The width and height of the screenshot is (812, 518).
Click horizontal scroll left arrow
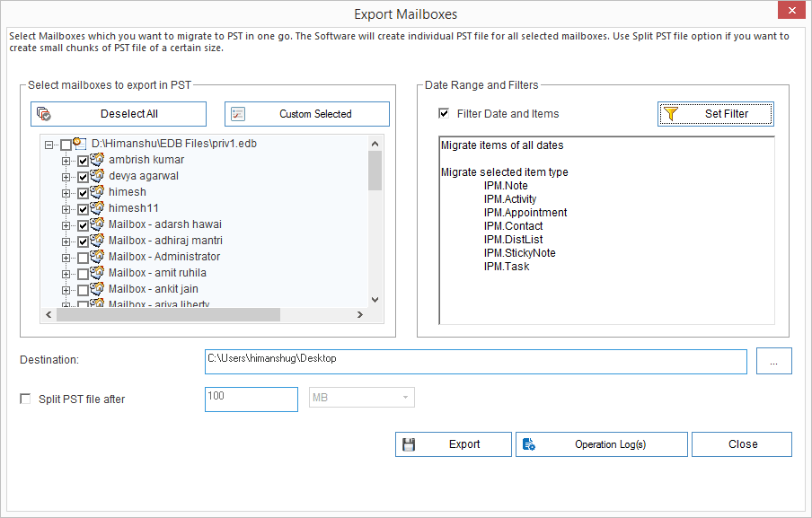49,314
